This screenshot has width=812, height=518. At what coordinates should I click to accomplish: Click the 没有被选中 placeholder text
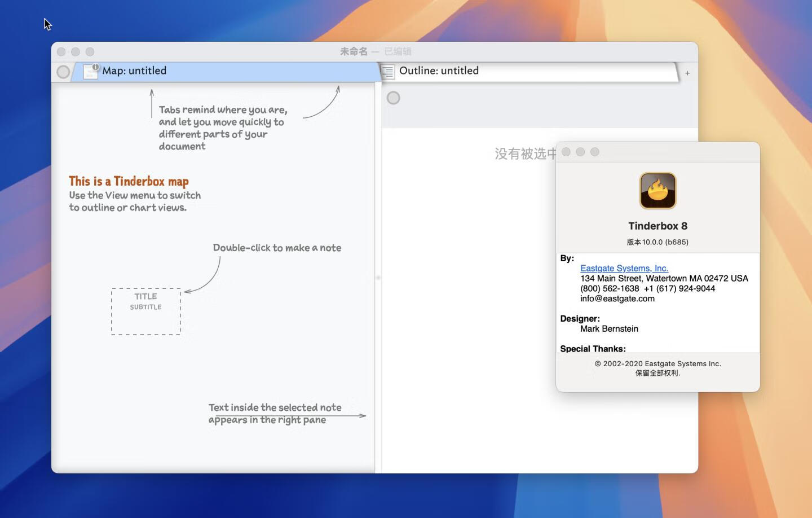pos(526,154)
